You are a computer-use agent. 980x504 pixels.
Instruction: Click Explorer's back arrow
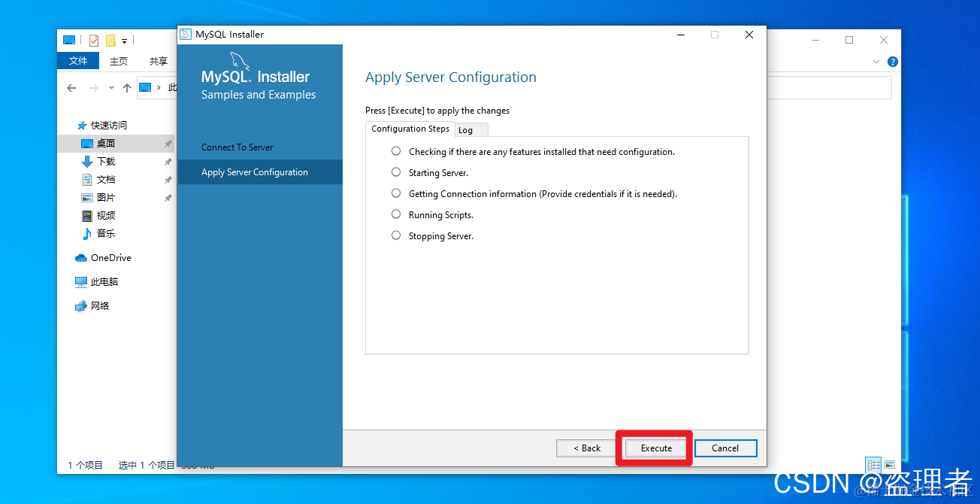point(71,88)
